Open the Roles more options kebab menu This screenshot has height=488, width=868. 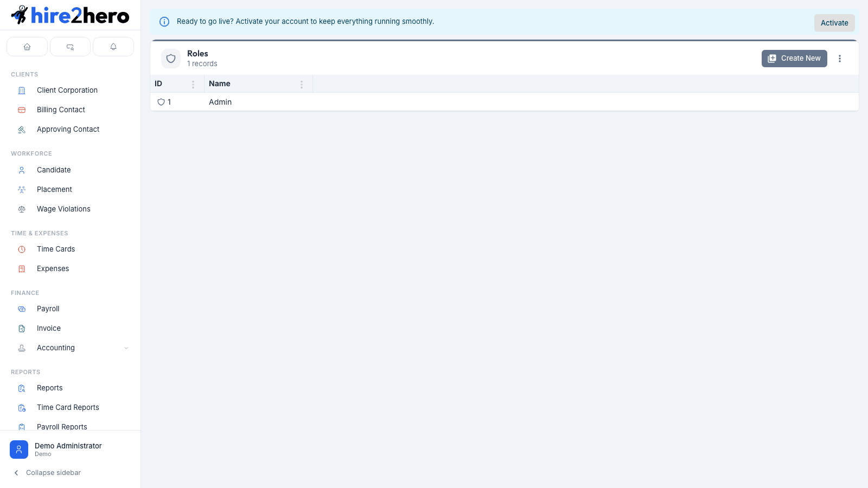840,59
